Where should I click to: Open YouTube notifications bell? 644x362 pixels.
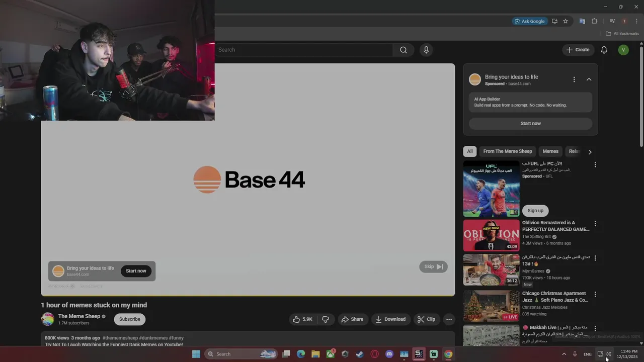(x=604, y=50)
